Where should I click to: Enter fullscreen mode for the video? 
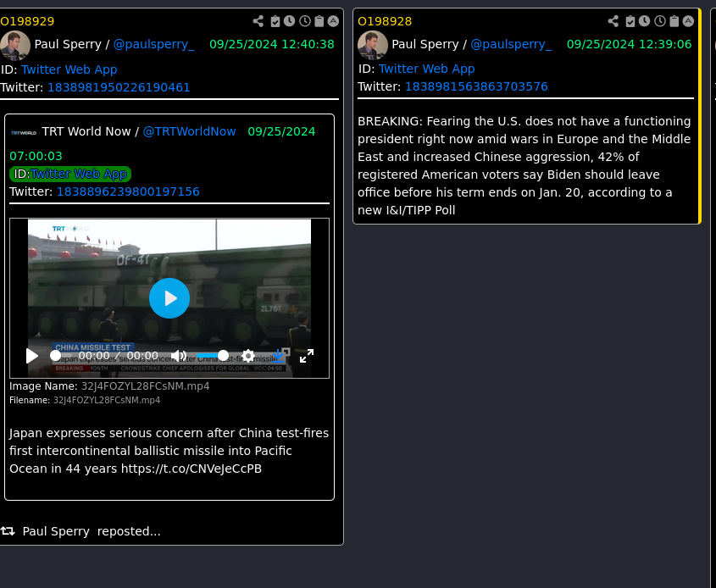[307, 356]
